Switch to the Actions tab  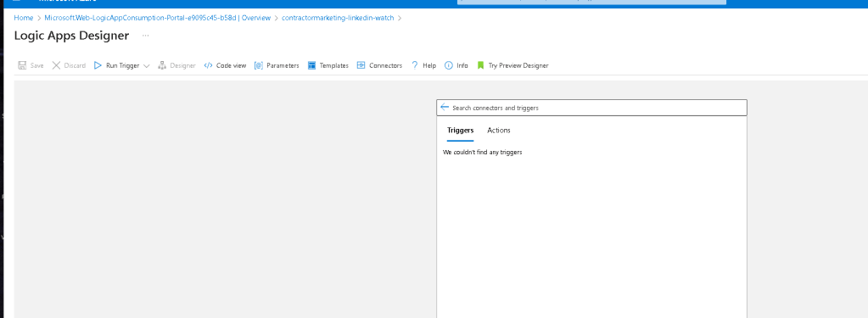[499, 131]
